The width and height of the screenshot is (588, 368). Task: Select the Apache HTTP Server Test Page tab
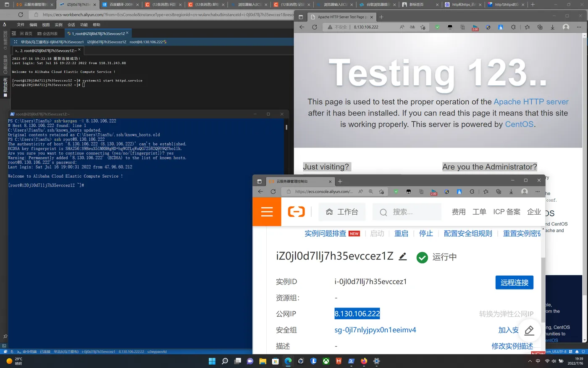click(x=341, y=17)
